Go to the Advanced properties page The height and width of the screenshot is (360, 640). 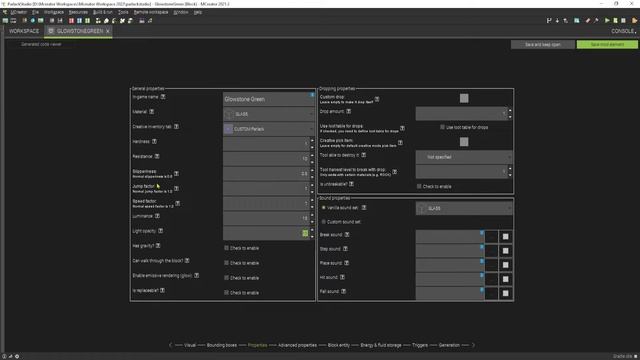point(297,345)
